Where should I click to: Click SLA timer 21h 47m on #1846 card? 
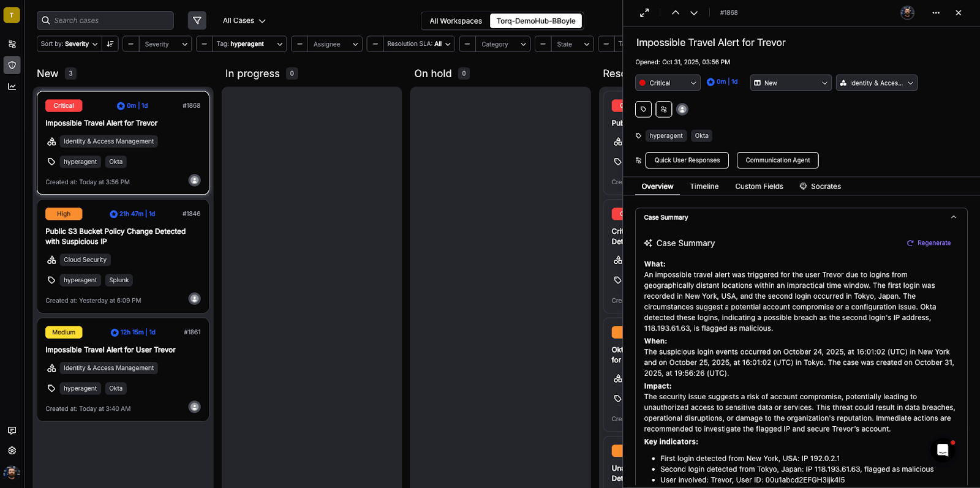tap(132, 214)
